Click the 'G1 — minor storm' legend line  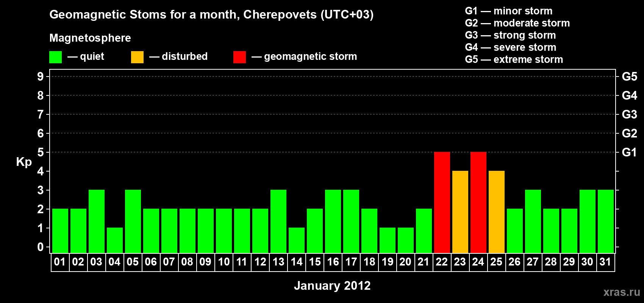509,11
